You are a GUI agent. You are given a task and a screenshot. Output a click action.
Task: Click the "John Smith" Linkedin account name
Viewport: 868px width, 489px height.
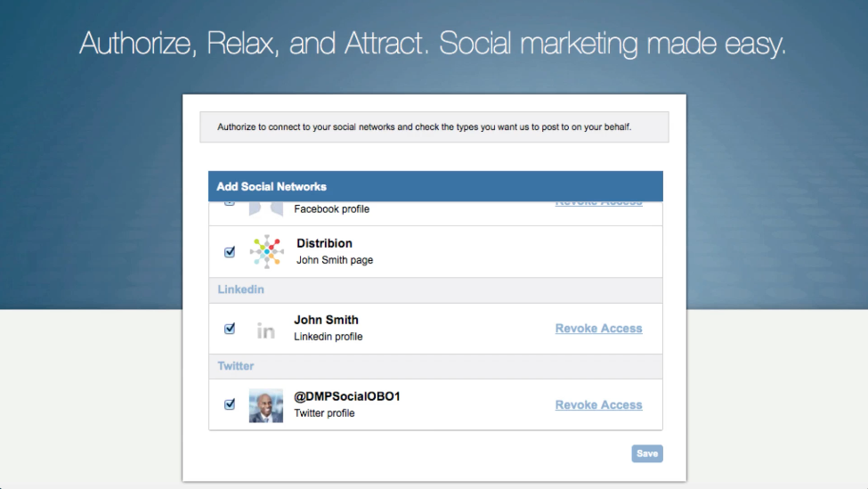326,320
